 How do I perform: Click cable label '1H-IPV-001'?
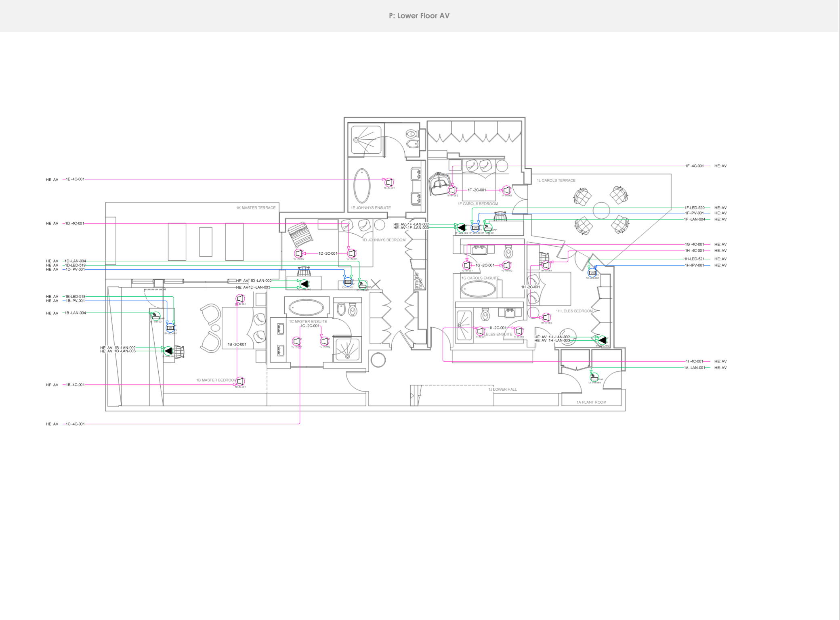coord(695,265)
